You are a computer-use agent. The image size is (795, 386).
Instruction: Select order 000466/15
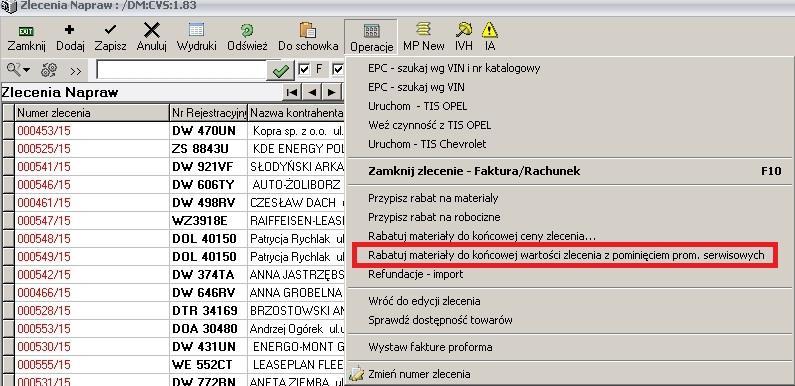pos(44,293)
